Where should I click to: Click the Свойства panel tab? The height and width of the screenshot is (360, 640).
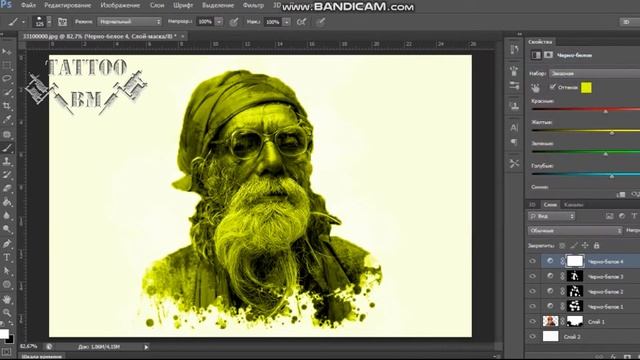540,42
